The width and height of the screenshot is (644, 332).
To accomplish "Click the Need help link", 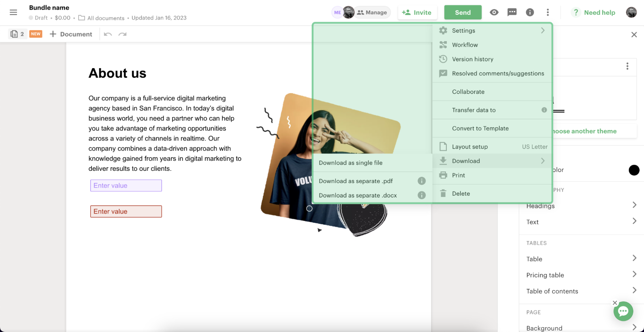I will pos(593,13).
